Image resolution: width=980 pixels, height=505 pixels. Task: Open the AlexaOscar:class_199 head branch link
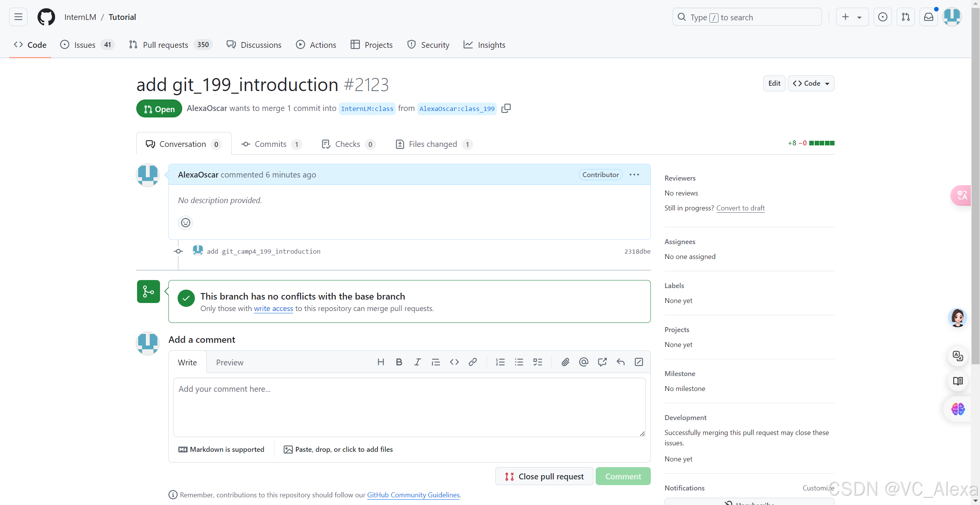click(x=457, y=109)
